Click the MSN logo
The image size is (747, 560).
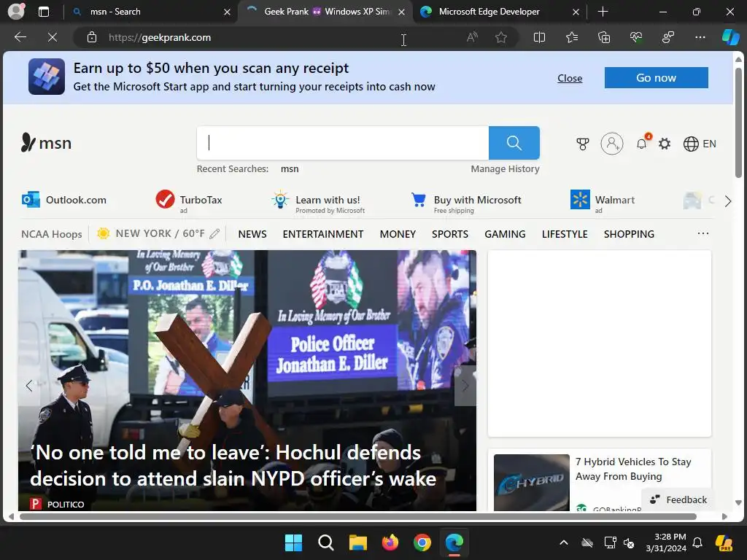pos(46,142)
